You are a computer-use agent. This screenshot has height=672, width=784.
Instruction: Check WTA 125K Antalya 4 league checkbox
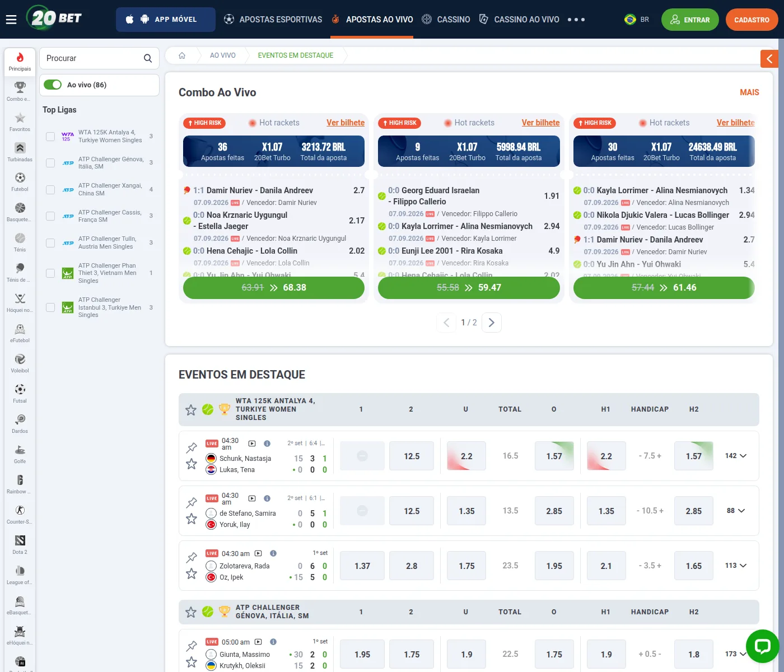tap(50, 136)
